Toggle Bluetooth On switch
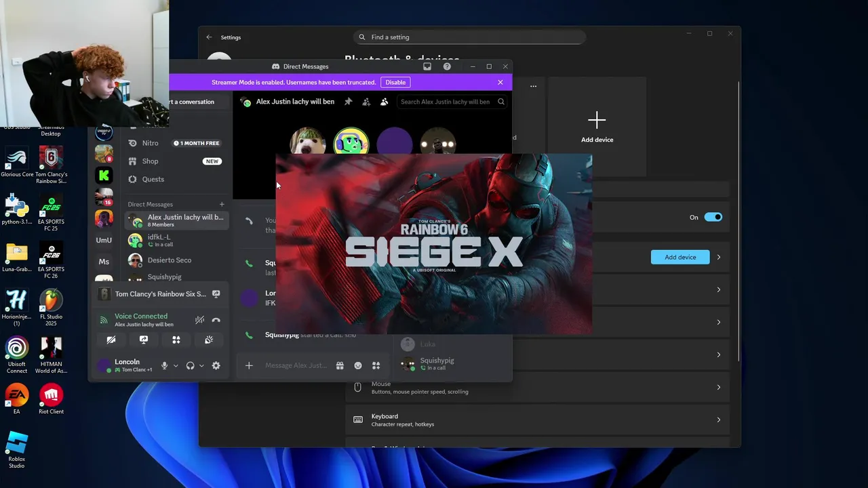The height and width of the screenshot is (488, 868). pos(713,218)
